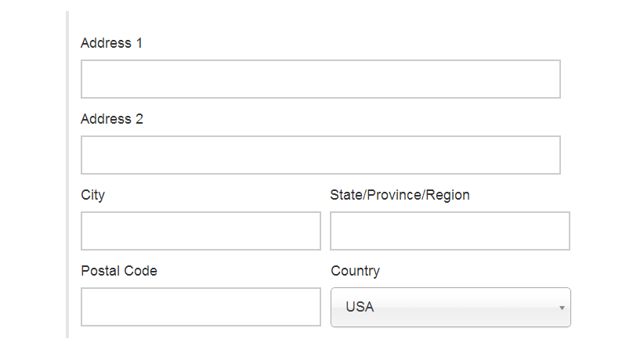The image size is (644, 357).
Task: Select the City text field
Action: point(201,231)
